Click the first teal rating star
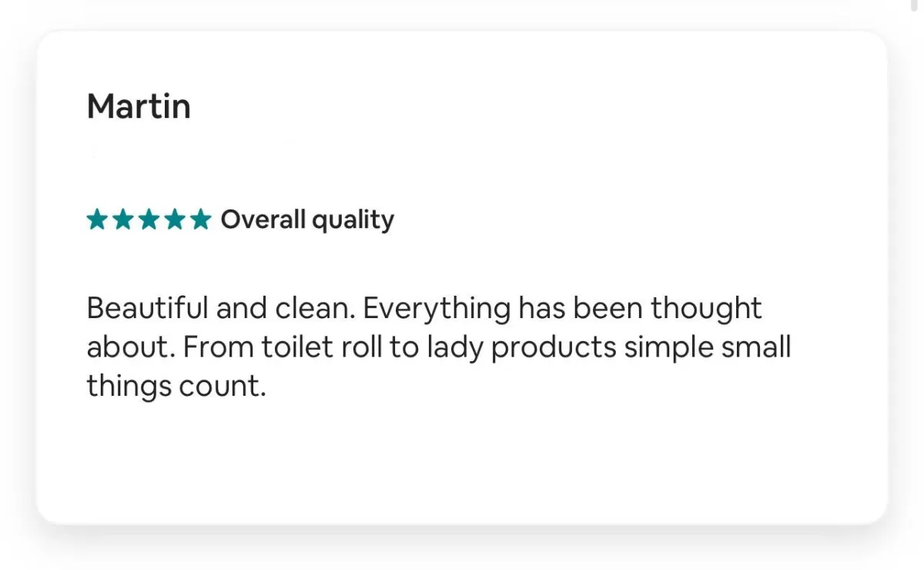This screenshot has height=570, width=924. 97,220
